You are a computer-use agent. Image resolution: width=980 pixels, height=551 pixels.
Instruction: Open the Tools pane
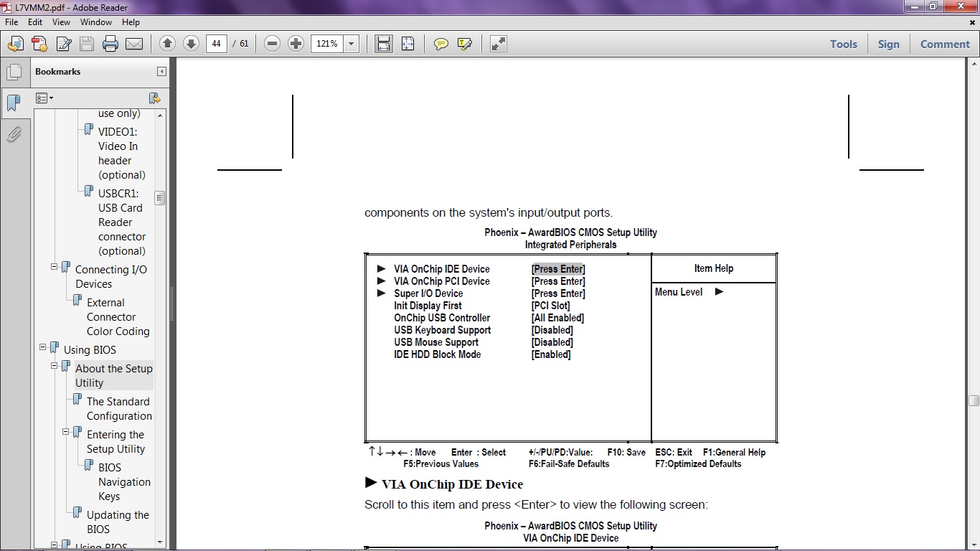click(844, 44)
